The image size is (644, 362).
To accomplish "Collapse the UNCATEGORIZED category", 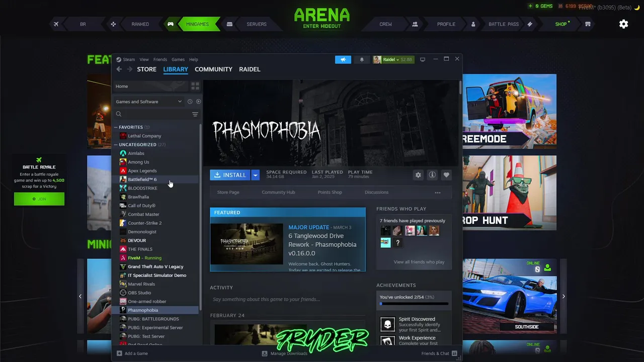I will pos(116,145).
